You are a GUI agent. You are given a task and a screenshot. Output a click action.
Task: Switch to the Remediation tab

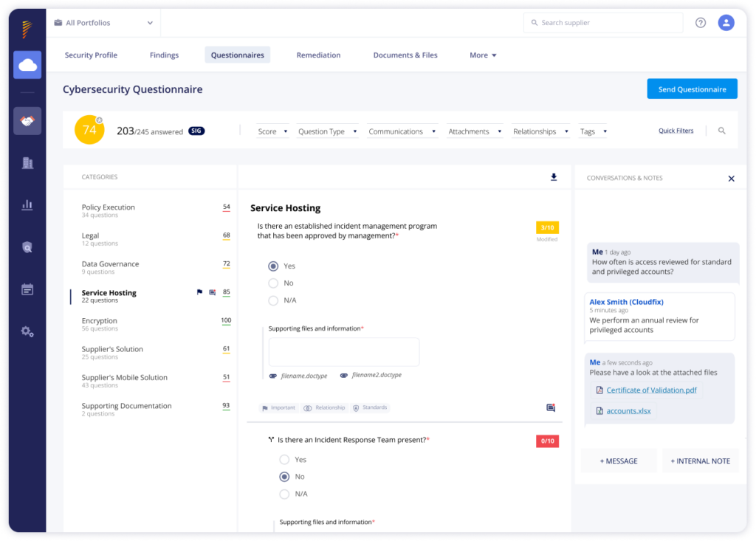click(318, 55)
